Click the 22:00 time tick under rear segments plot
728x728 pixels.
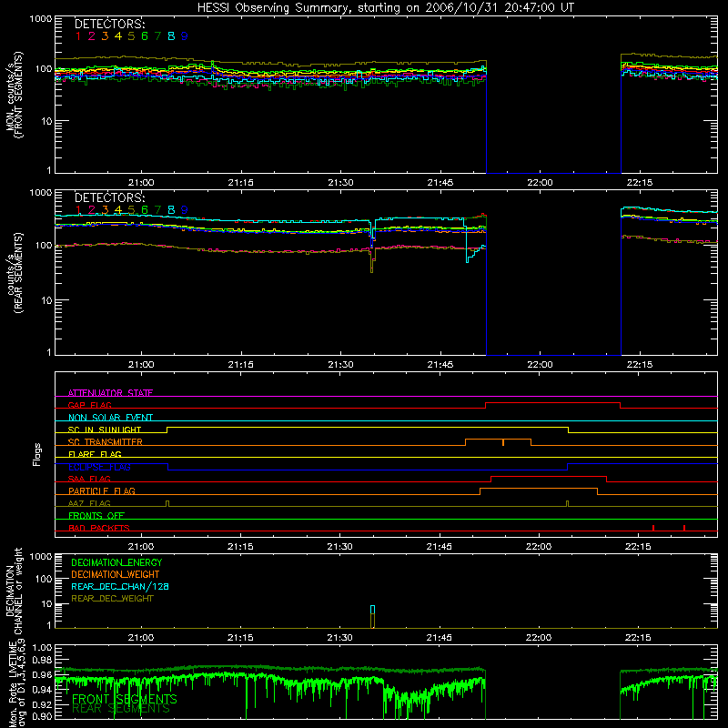pyautogui.click(x=540, y=365)
